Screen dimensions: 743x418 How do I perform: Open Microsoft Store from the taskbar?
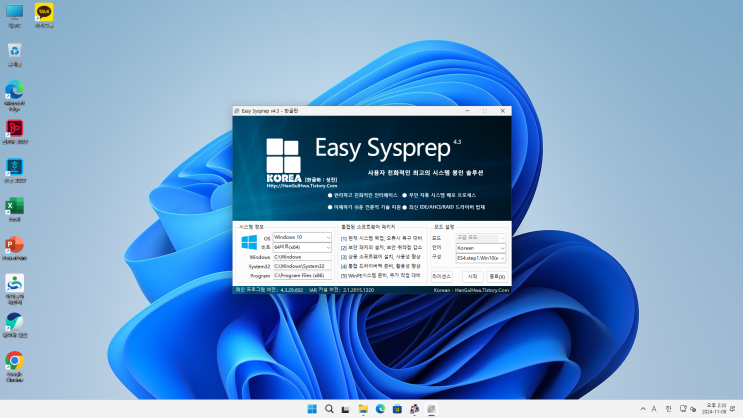click(x=397, y=409)
